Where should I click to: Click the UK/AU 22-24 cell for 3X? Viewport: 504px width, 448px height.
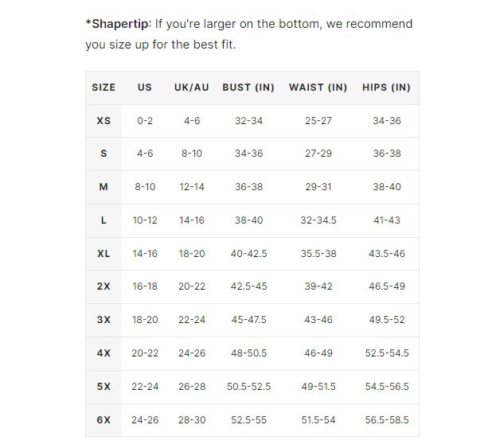(x=192, y=320)
